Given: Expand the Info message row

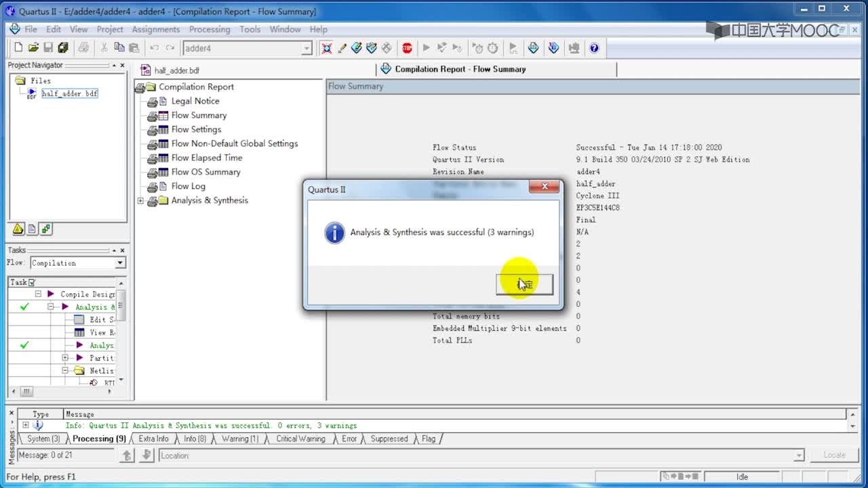Looking at the screenshot, I should [25, 426].
